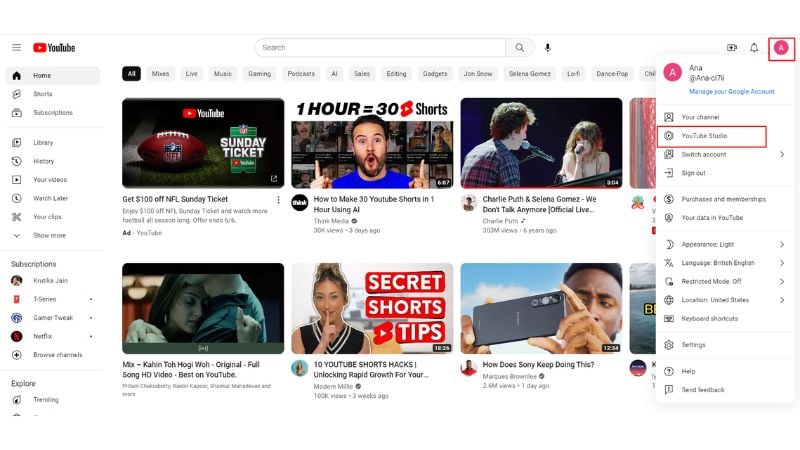Click the Search input field

(380, 47)
